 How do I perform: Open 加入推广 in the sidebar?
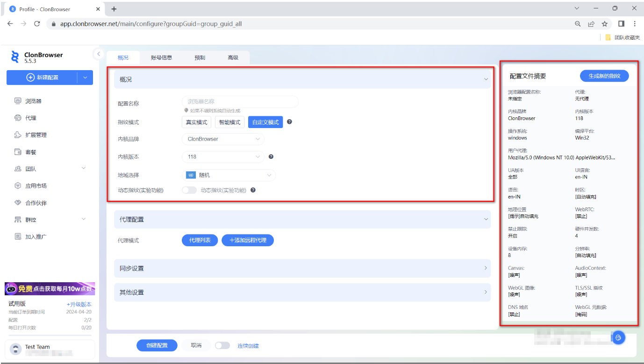pos(36,237)
